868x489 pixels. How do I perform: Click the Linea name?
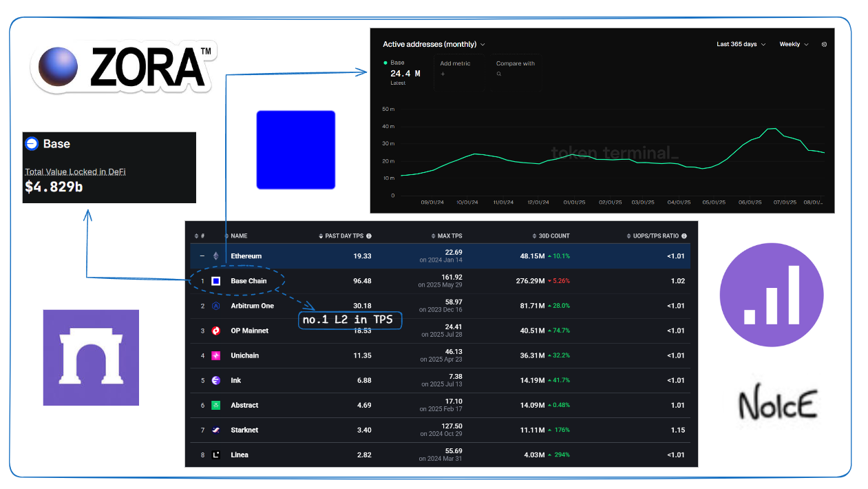pos(240,455)
